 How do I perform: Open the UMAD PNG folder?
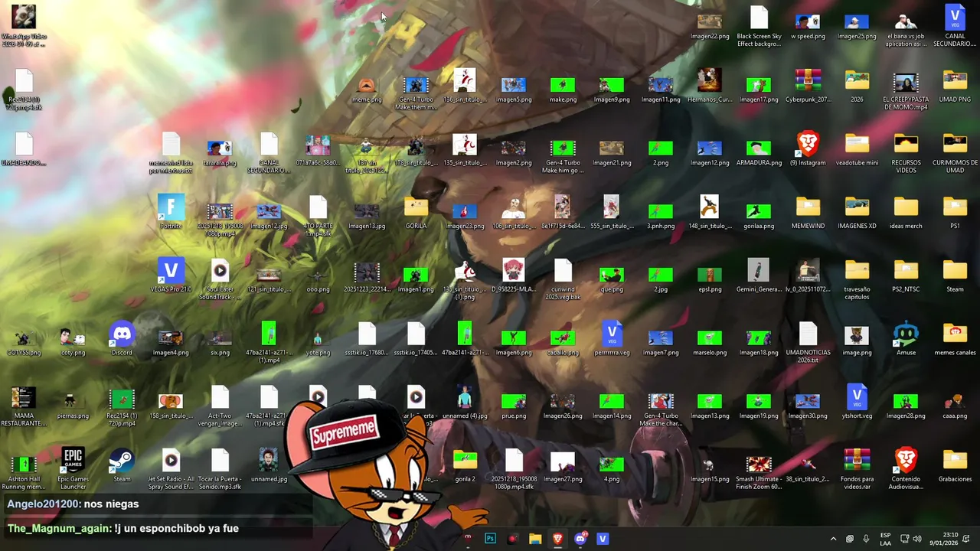coord(955,86)
